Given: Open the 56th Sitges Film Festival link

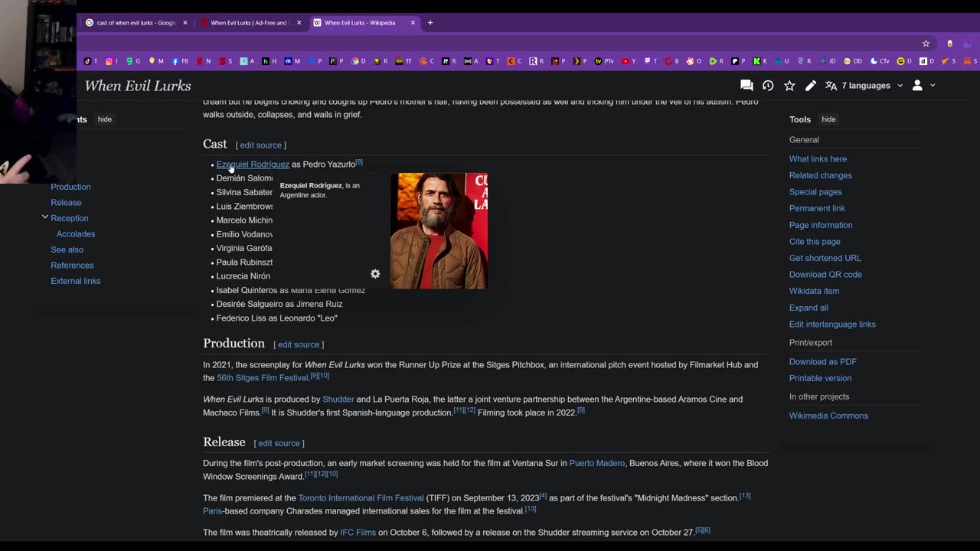Looking at the screenshot, I should pos(263,378).
